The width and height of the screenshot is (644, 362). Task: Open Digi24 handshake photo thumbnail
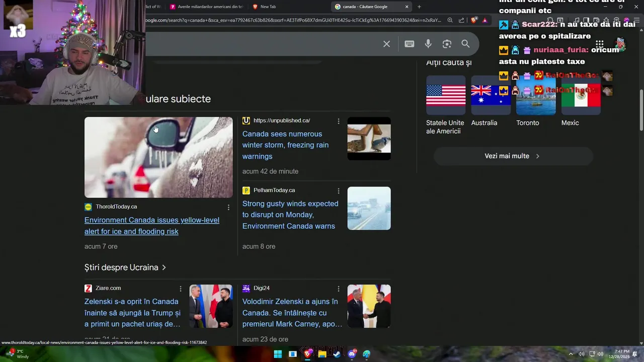[x=369, y=306]
